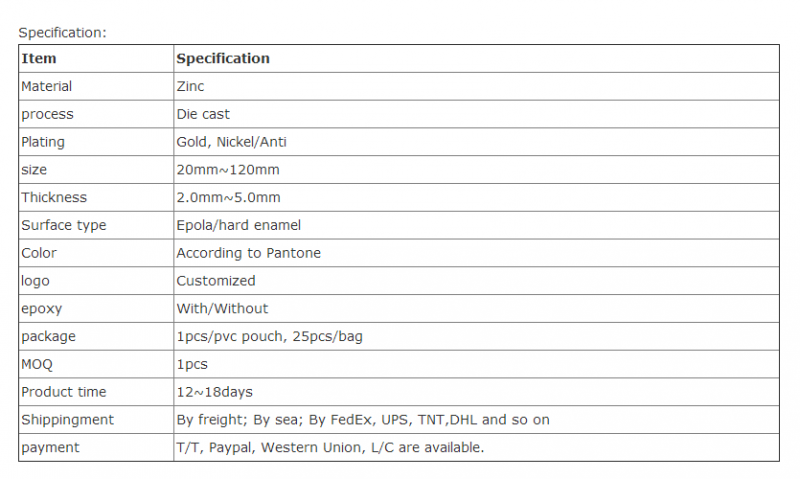Click the 'MOQ' row label
800x479 pixels.
[x=37, y=364]
